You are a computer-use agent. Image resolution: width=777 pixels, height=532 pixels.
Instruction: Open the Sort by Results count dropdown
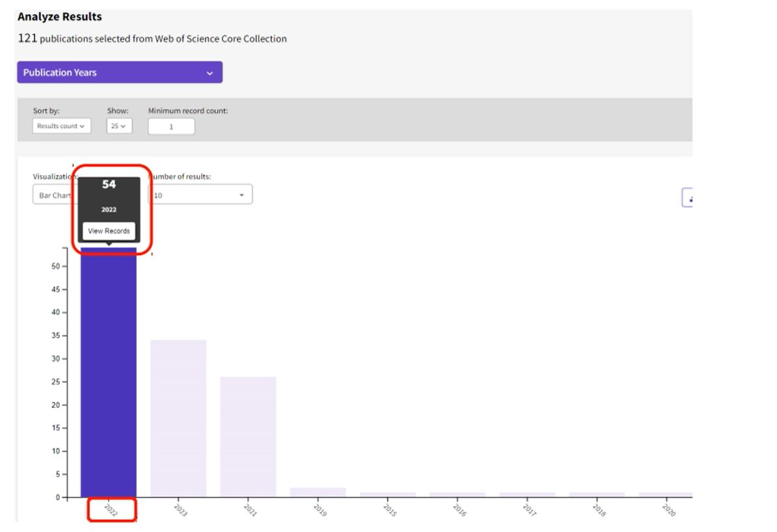[x=62, y=126]
